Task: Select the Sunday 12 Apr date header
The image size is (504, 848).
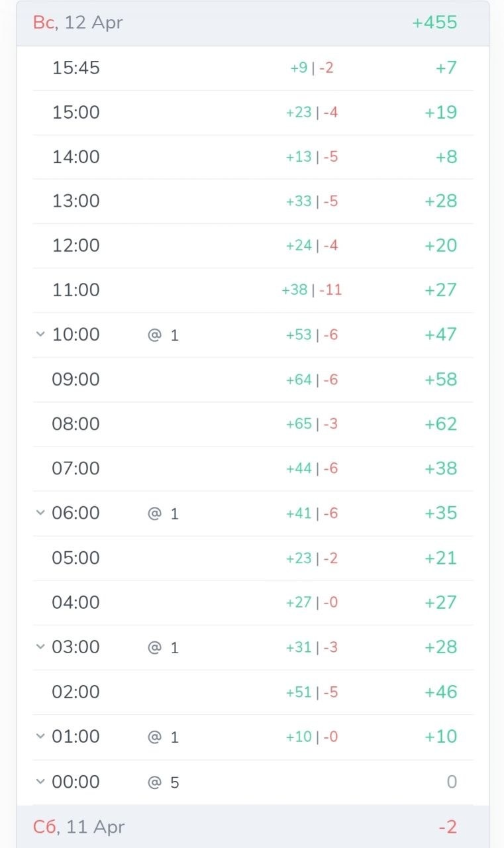Action: click(x=78, y=23)
